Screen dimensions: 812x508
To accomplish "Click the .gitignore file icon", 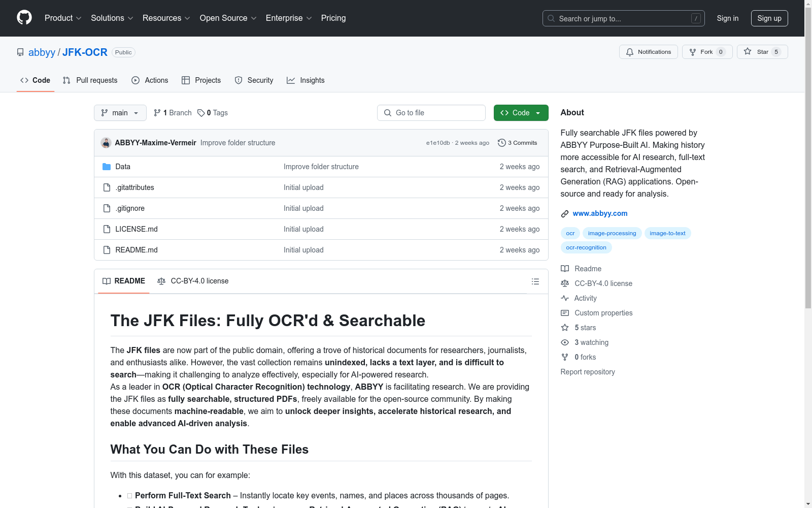I will (x=107, y=208).
